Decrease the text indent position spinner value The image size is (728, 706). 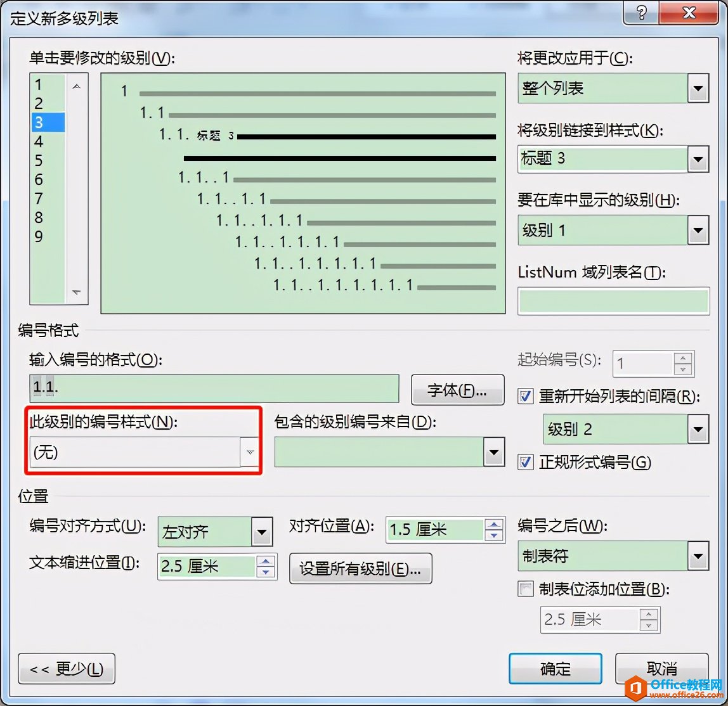266,572
